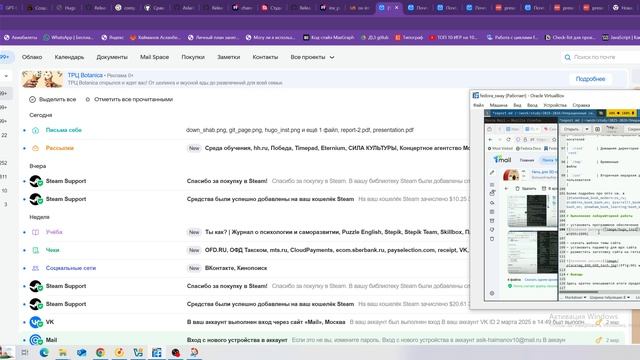Open the Вход с нового устройства email
Screen dimensions: 640x360
coord(322,340)
